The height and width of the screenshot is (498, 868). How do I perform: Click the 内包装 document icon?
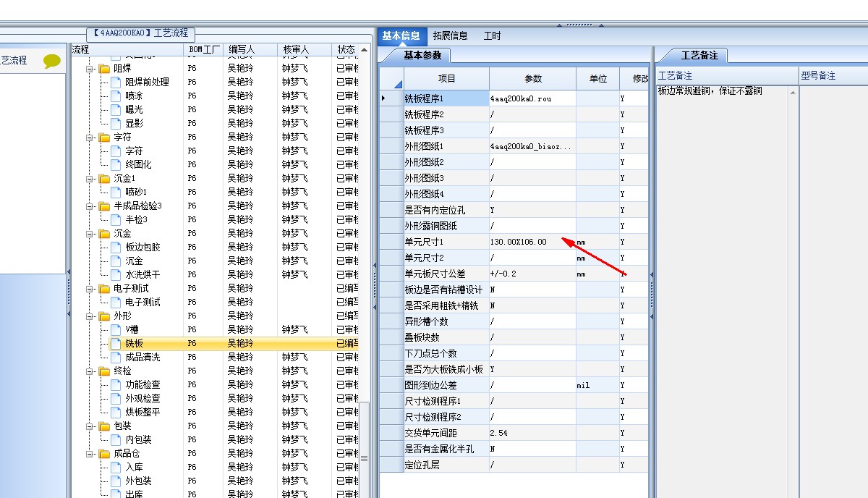click(x=116, y=440)
